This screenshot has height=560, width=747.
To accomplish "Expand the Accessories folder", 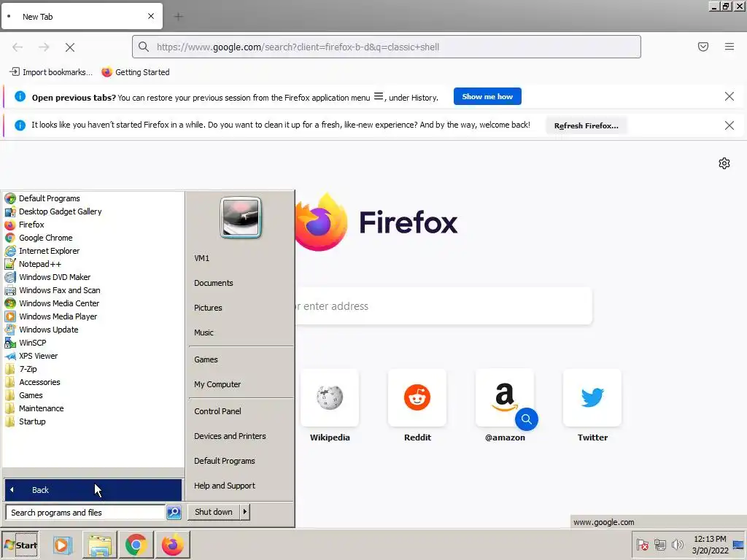I will [32, 382].
